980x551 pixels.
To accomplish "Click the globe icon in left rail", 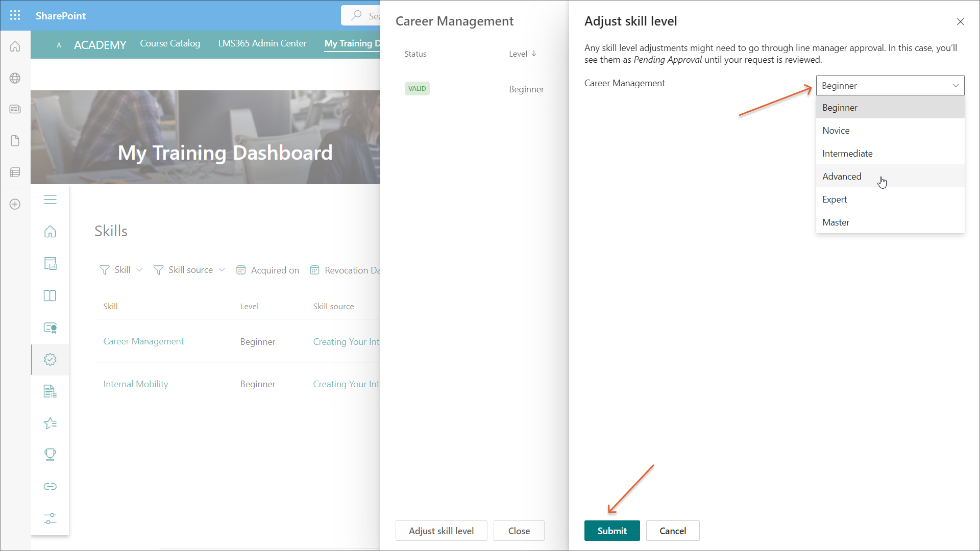I will coord(15,78).
